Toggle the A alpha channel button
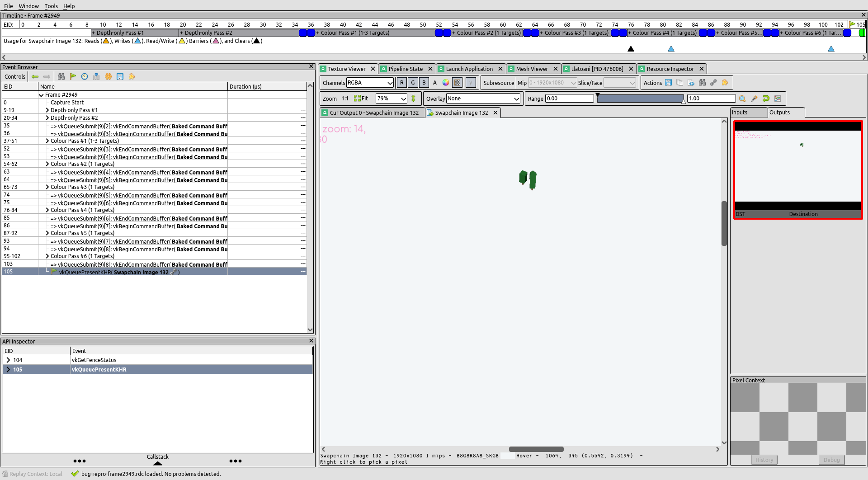The height and width of the screenshot is (480, 868). [435, 83]
